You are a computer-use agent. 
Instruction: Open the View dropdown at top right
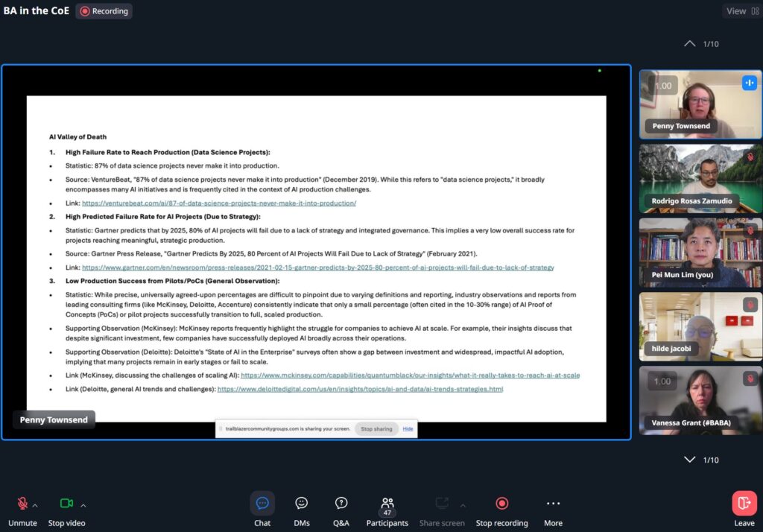(741, 11)
